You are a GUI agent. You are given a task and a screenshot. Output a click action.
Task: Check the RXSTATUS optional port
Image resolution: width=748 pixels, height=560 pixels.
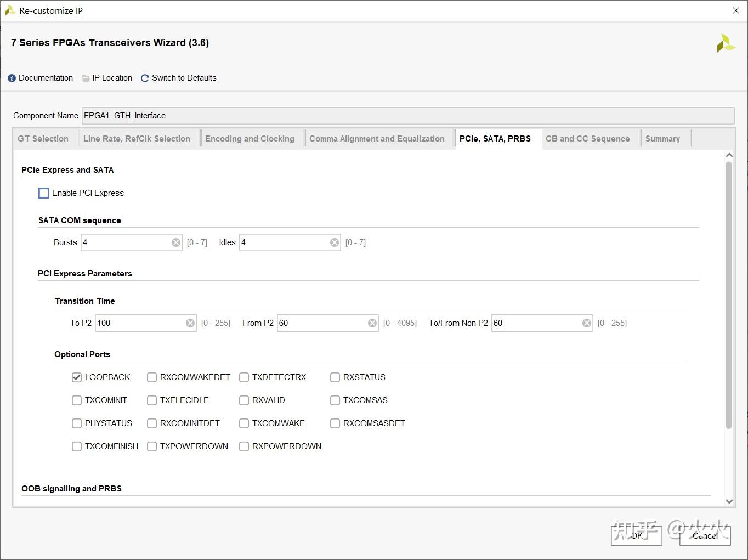335,377
